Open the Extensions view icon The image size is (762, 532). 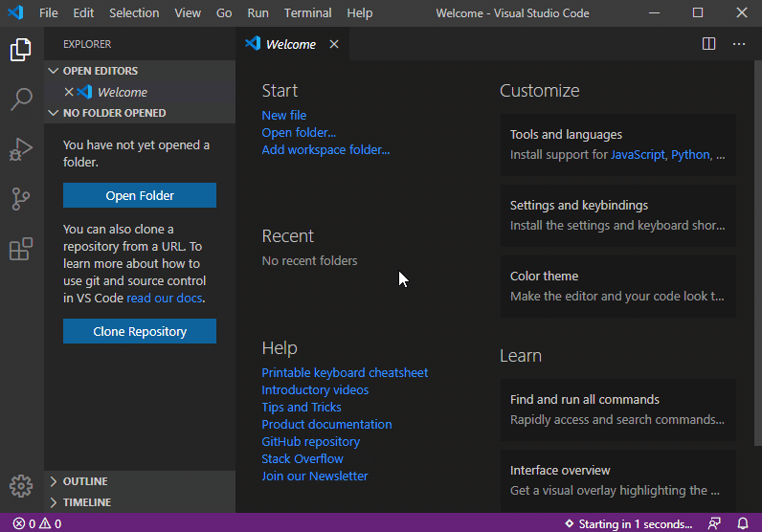point(21,249)
